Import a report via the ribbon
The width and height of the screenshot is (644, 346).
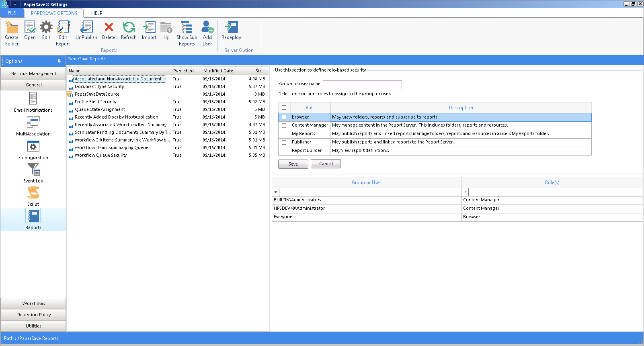click(x=149, y=31)
